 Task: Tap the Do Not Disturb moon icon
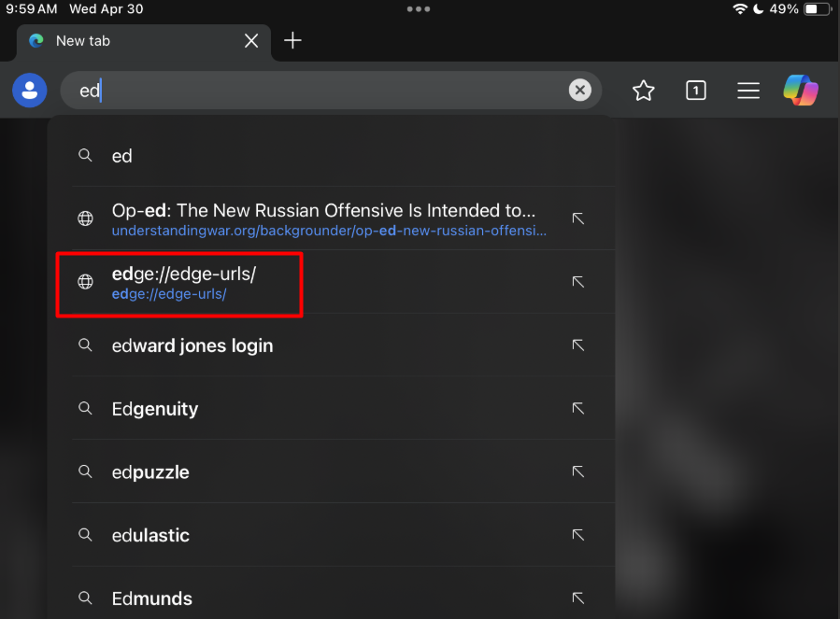(x=758, y=8)
